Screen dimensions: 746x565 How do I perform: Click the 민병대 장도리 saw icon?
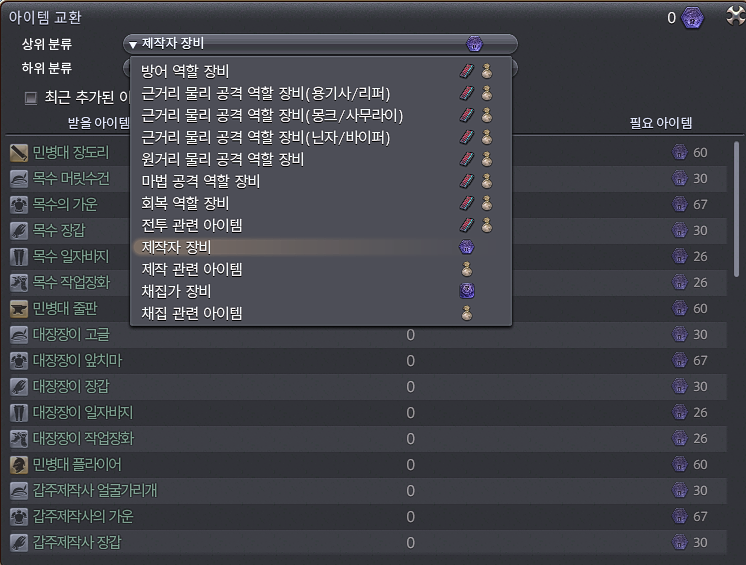(19, 153)
